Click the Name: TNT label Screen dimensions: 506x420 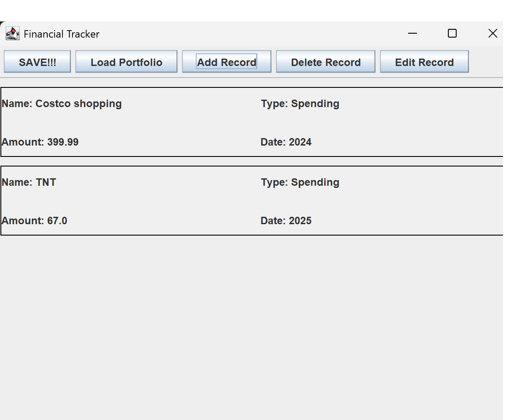click(x=29, y=182)
